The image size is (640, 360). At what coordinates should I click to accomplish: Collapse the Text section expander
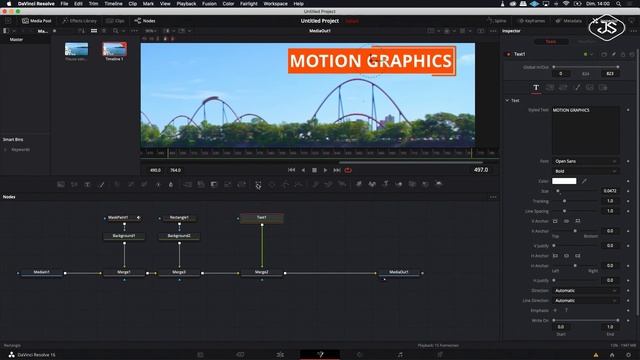507,100
